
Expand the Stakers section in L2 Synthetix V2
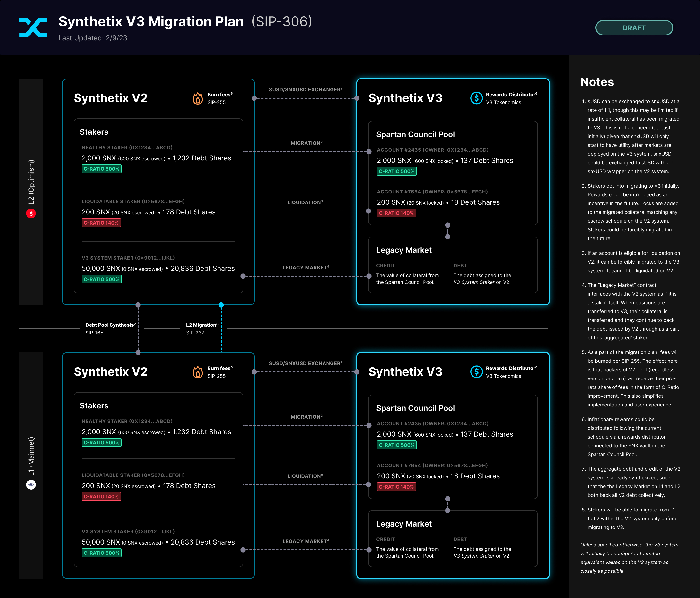point(94,132)
